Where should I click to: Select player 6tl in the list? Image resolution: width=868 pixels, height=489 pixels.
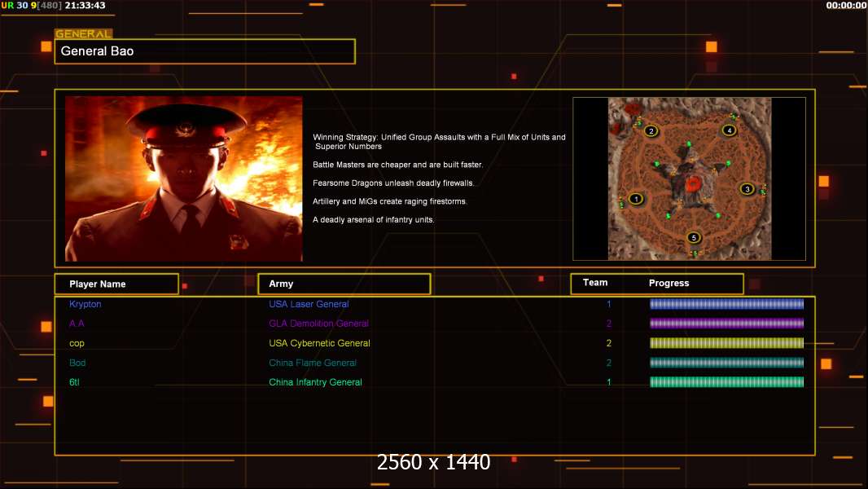(x=74, y=382)
